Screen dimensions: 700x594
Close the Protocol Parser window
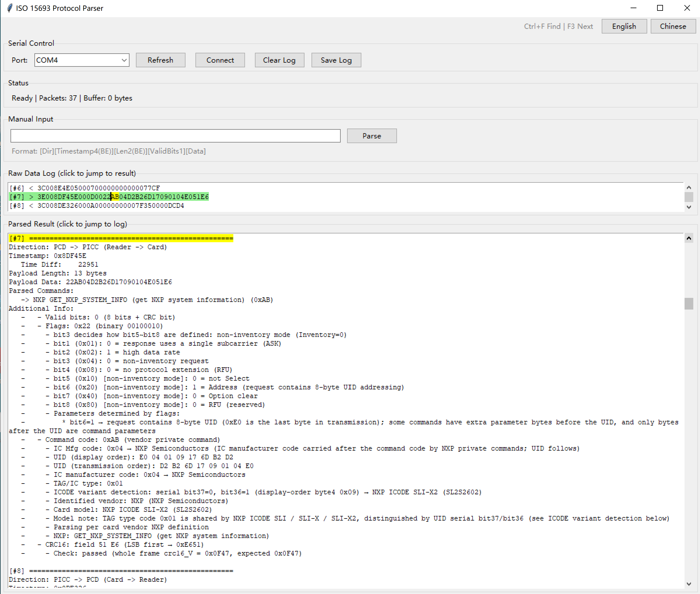point(687,8)
